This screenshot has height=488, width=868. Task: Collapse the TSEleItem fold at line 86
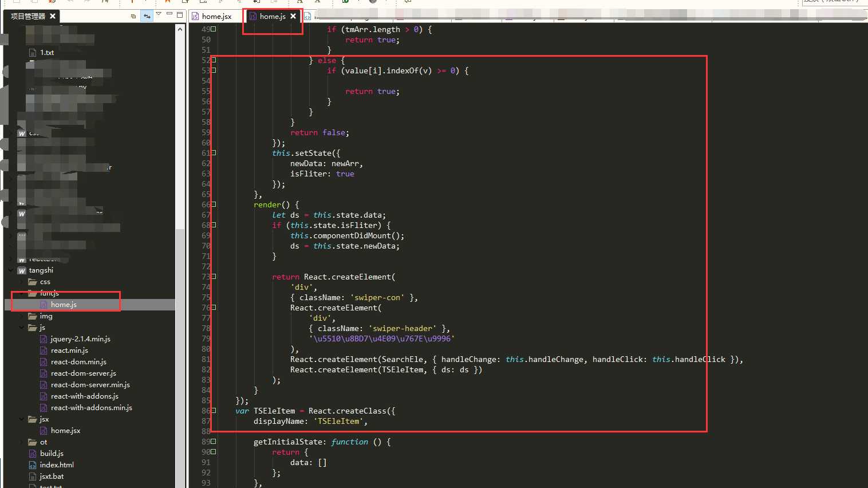(x=214, y=410)
